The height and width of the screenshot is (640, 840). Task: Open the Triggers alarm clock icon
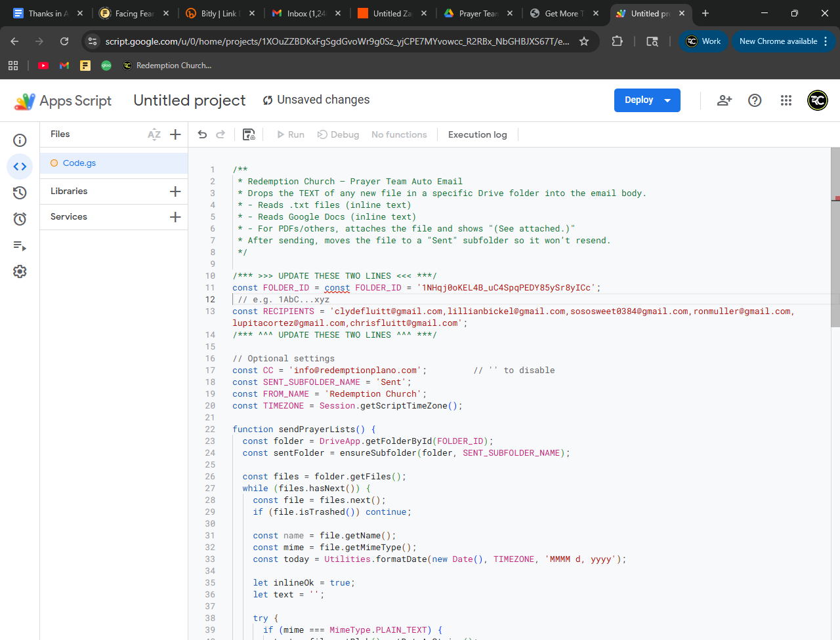20,219
